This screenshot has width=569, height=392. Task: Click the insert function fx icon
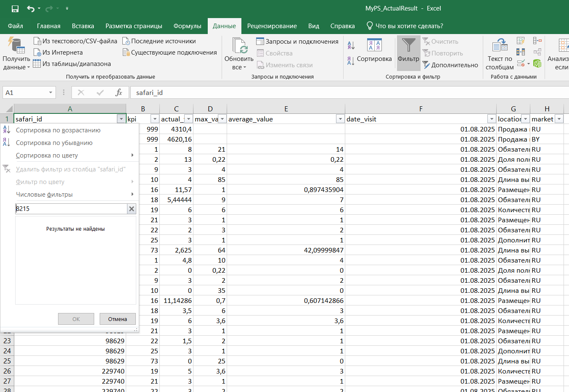click(x=119, y=92)
